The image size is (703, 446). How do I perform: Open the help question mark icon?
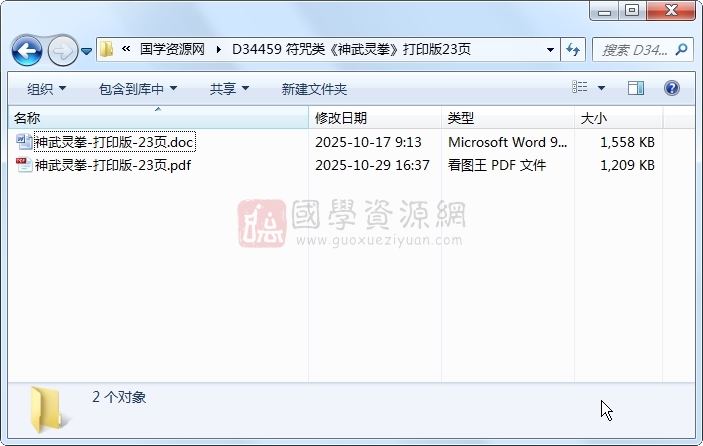click(672, 89)
